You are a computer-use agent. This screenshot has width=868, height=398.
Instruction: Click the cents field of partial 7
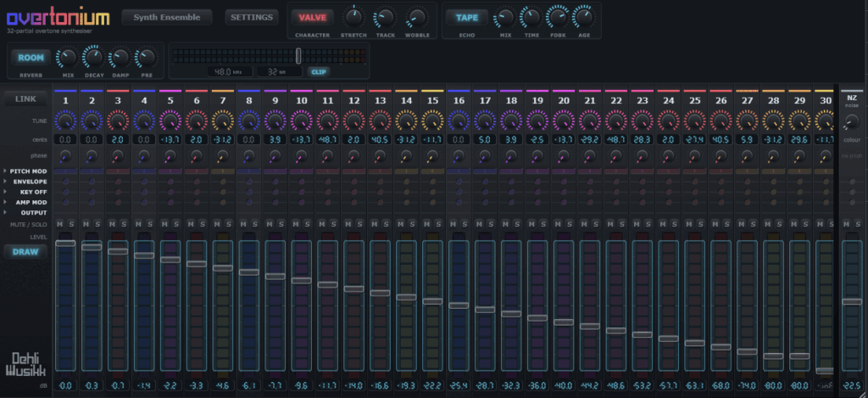pos(223,140)
